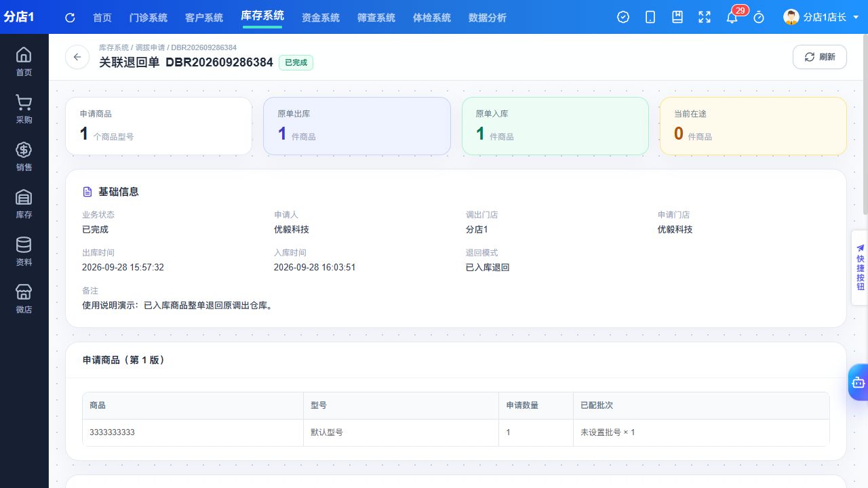
Task: Open the bookmark manual icon in header
Action: (677, 18)
